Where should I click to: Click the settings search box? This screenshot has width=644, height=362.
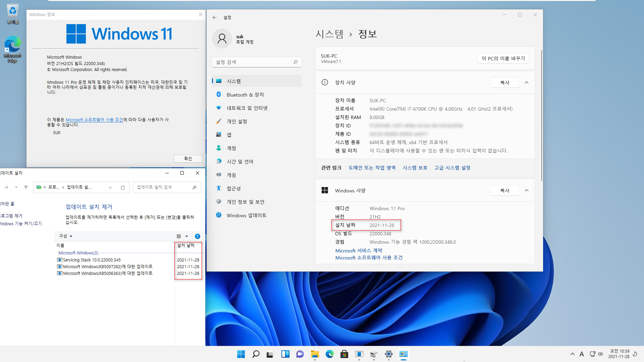(x=257, y=62)
